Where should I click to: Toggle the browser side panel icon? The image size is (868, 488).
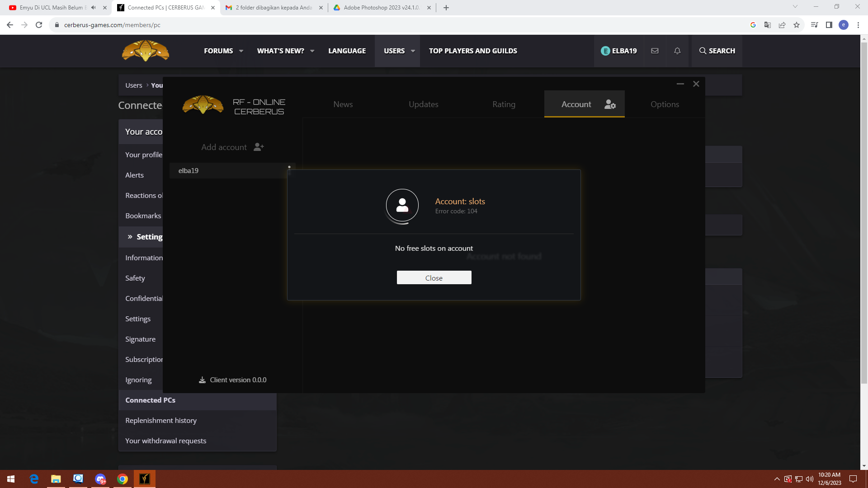[829, 25]
